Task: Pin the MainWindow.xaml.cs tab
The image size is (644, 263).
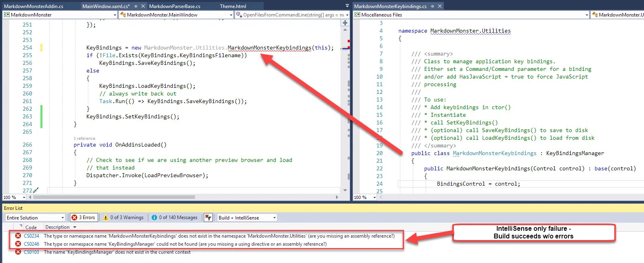Action: tap(136, 6)
